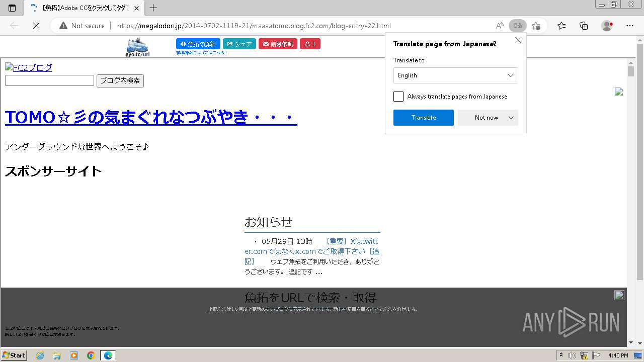
Task: Open the media player taskbar icon
Action: click(x=74, y=355)
